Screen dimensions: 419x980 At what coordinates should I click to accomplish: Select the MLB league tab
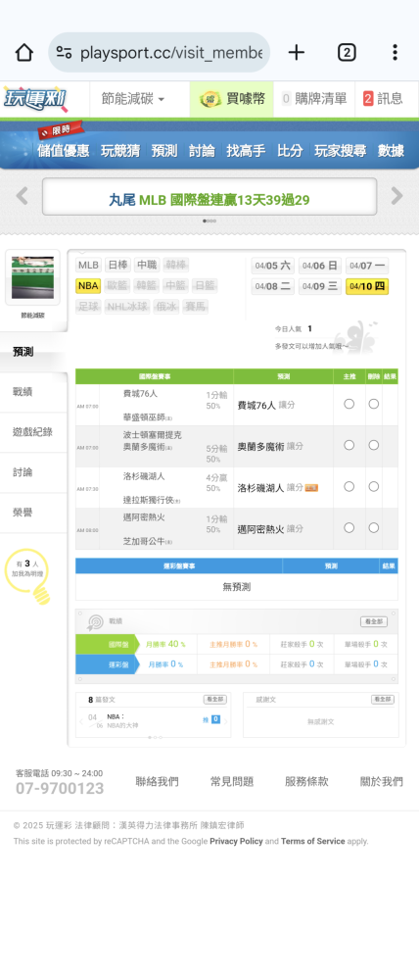(x=89, y=265)
